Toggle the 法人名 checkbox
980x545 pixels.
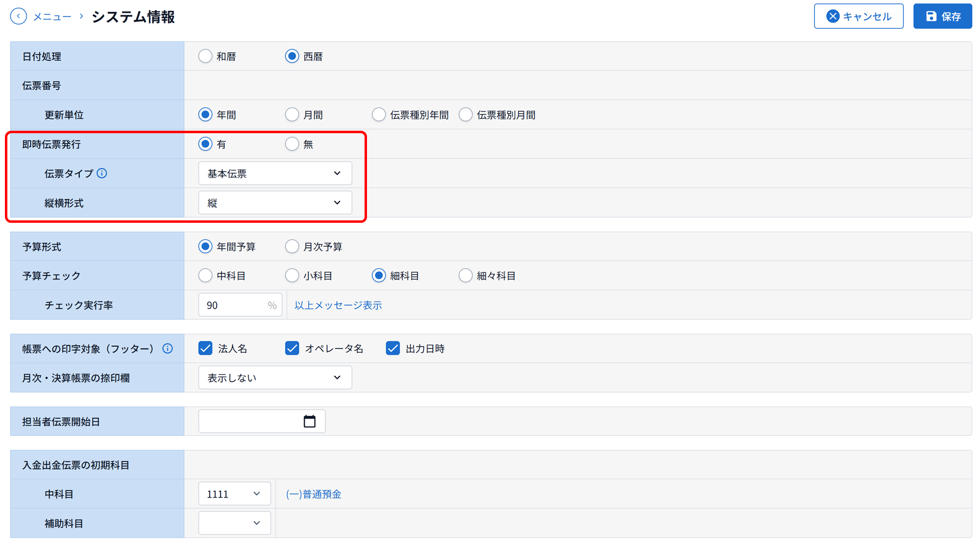tap(205, 348)
